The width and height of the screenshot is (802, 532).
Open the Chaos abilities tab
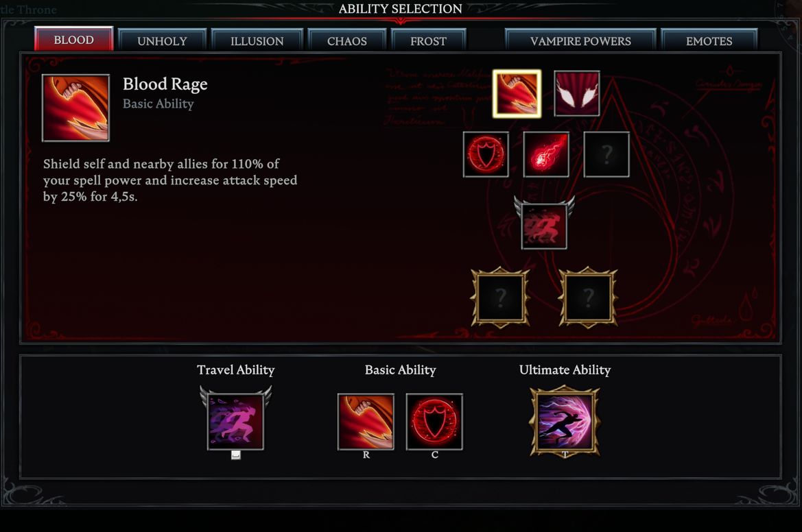pos(346,40)
